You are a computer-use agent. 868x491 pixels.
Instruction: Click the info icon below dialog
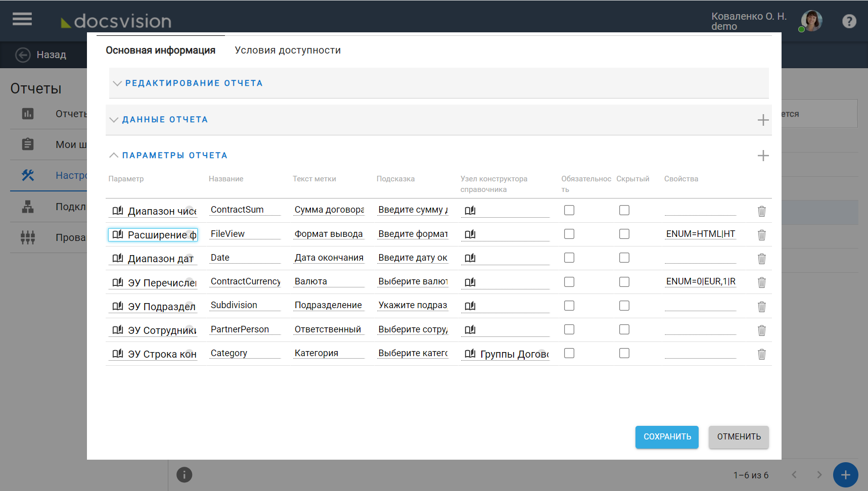click(x=184, y=475)
